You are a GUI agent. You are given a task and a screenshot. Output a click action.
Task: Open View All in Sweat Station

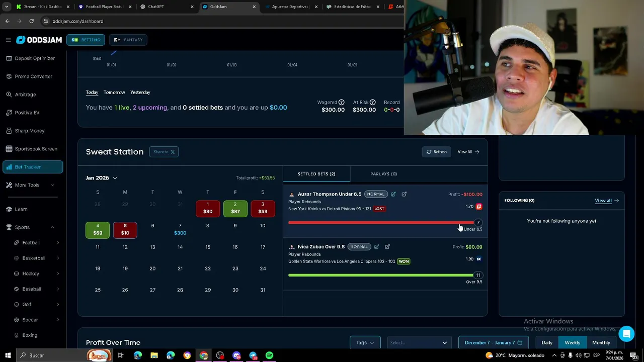pyautogui.click(x=468, y=152)
